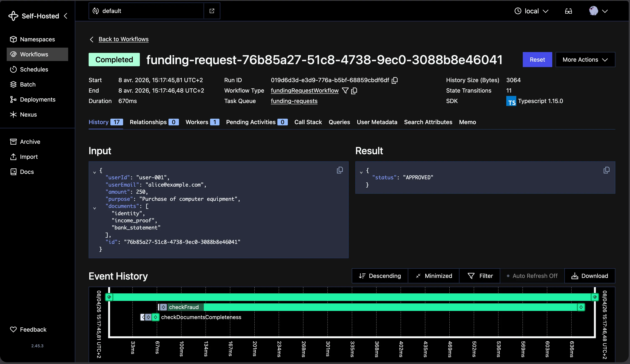The height and width of the screenshot is (364, 630).
Task: Collapse the documents array in the Input JSON
Action: pyautogui.click(x=94, y=208)
